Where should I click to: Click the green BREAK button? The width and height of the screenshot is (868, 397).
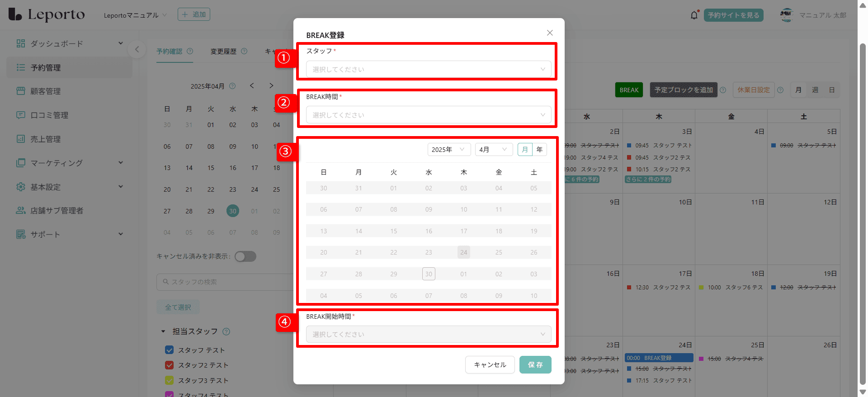coord(629,90)
